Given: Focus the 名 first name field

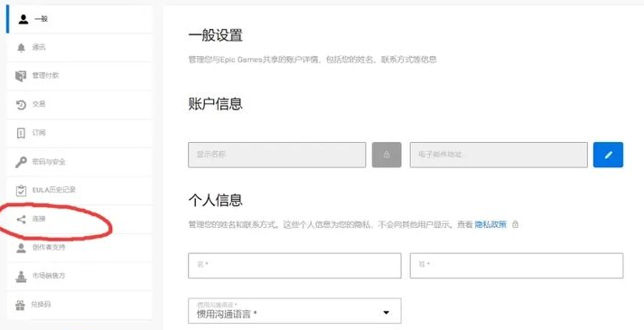Looking at the screenshot, I should pos(294,266).
